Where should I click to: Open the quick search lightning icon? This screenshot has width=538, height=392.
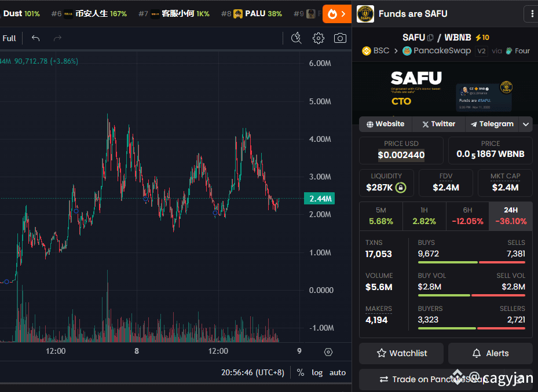296,38
